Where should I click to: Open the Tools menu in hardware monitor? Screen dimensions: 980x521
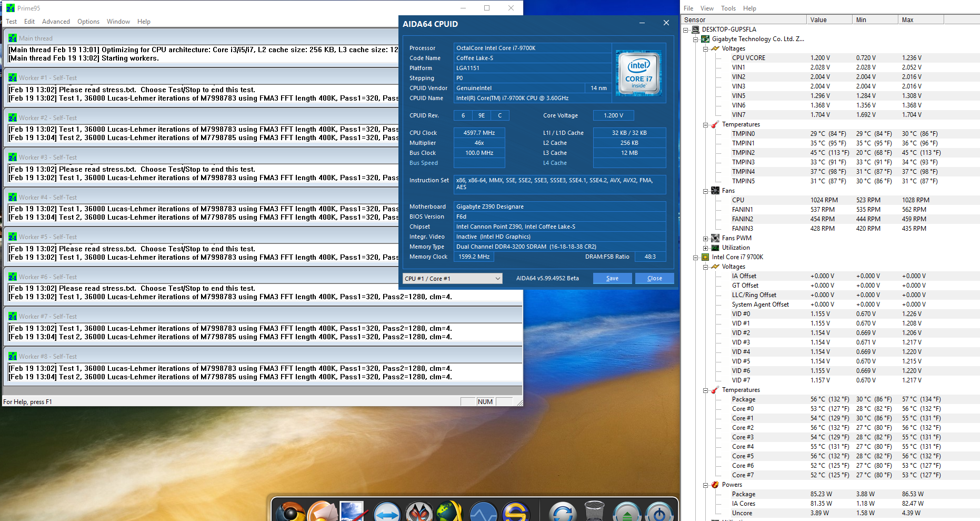[x=728, y=8]
